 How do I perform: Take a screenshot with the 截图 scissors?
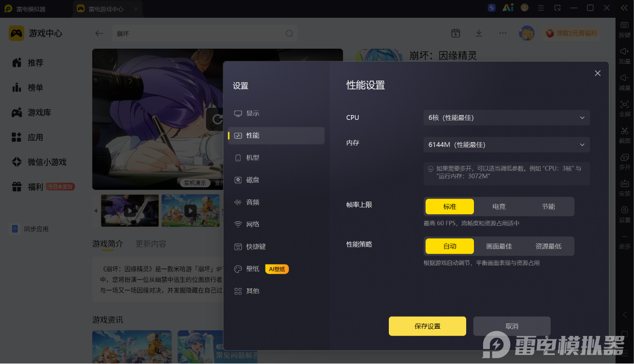click(624, 131)
